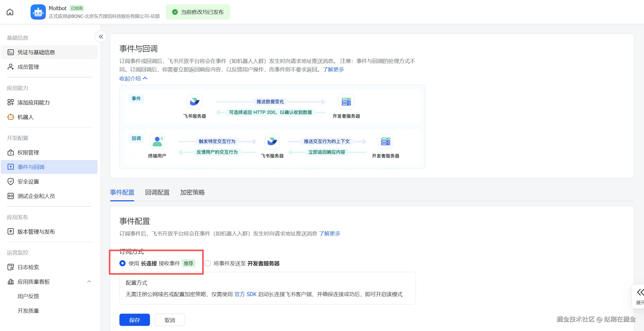The width and height of the screenshot is (644, 331).
Task: Expand the right-side 展开 panel
Action: (x=639, y=296)
